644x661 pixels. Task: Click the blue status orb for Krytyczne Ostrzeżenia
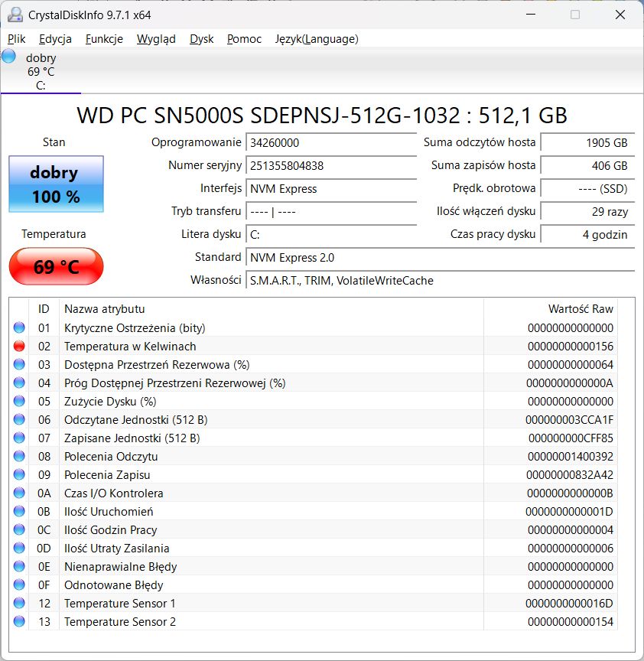tap(19, 327)
